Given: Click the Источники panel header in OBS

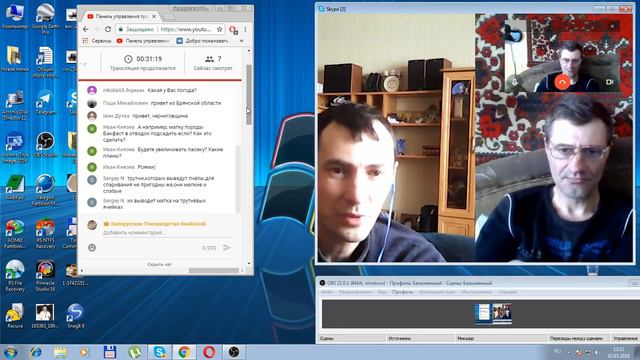Looking at the screenshot, I should (420, 338).
